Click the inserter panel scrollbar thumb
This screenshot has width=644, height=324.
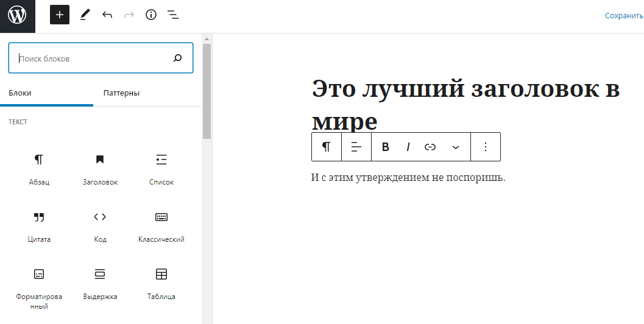coord(207,91)
